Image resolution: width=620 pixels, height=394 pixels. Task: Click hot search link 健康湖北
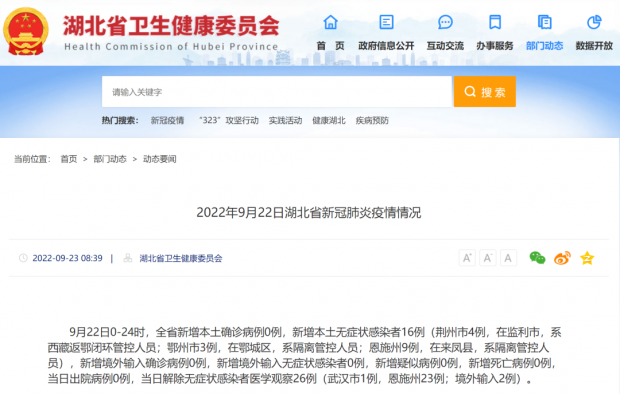pos(329,120)
